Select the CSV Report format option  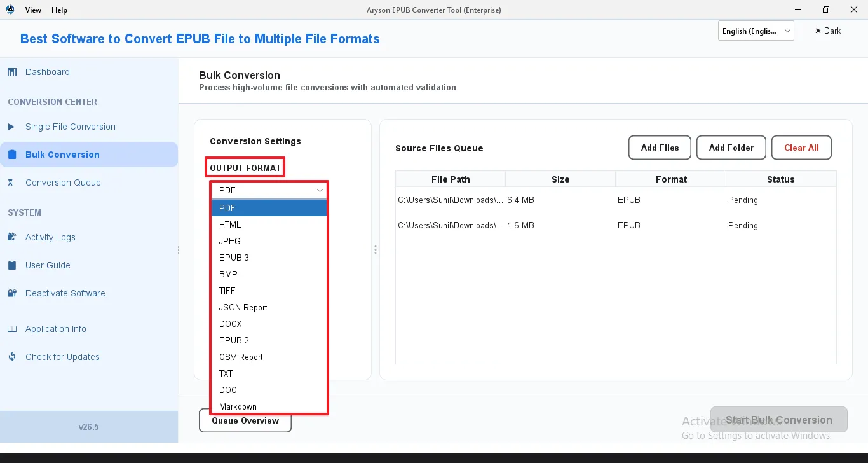coord(269,357)
